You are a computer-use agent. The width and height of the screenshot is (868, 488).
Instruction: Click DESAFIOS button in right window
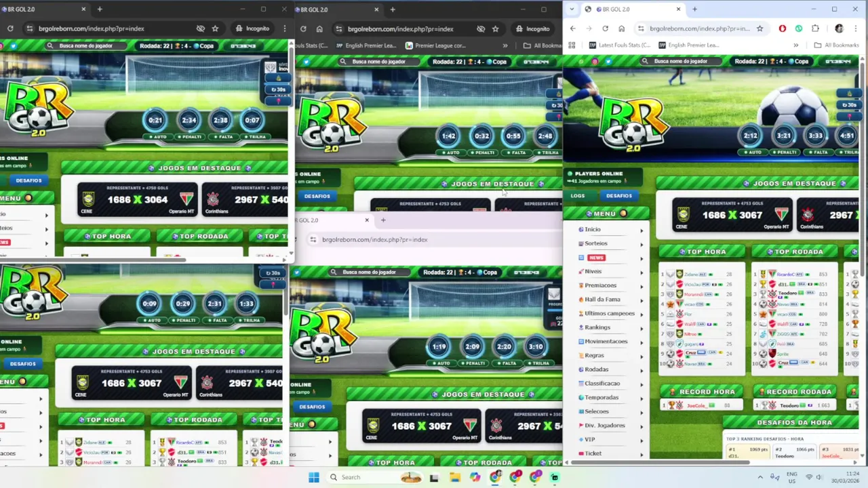[x=618, y=196]
